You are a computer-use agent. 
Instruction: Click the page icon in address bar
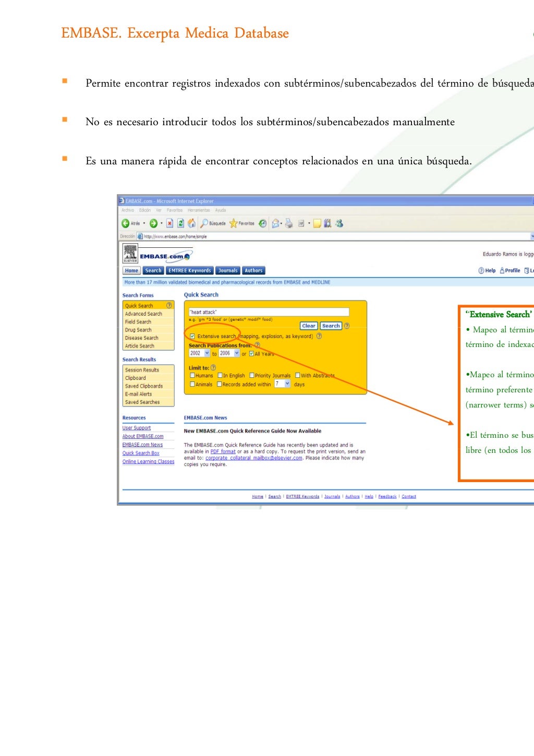point(140,236)
